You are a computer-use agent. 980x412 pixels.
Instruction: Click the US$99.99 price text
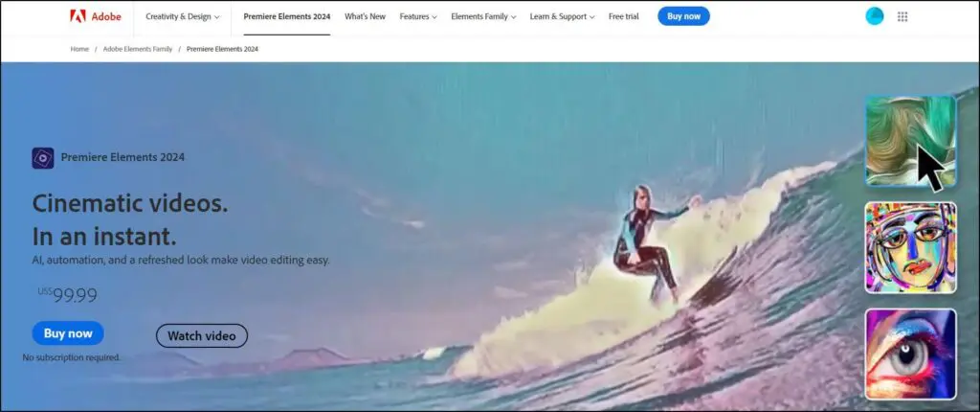(68, 295)
